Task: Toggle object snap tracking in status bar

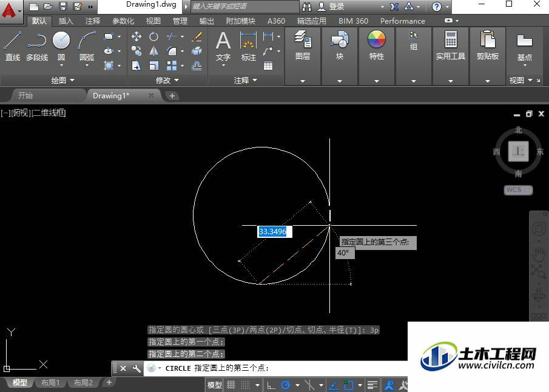Action: [333, 385]
